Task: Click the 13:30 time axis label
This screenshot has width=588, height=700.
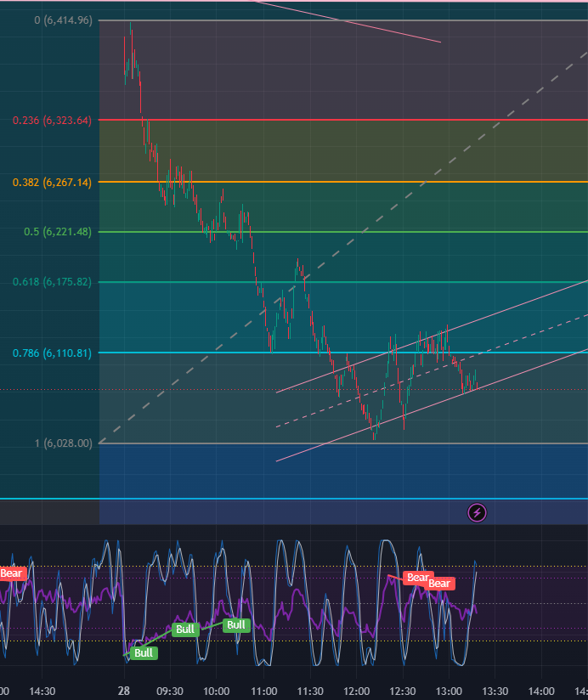Action: tap(495, 691)
